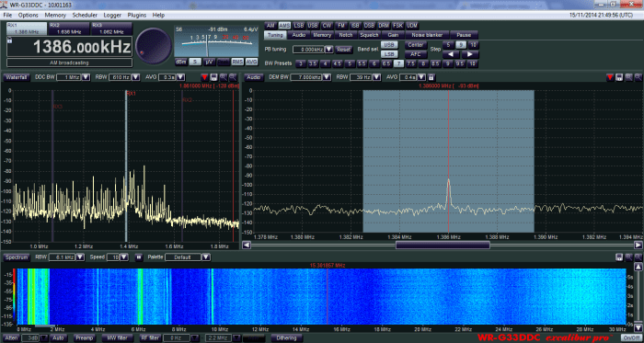
Task: Click the red marker triangle in DDC spectrum toolbar
Action: tap(204, 77)
